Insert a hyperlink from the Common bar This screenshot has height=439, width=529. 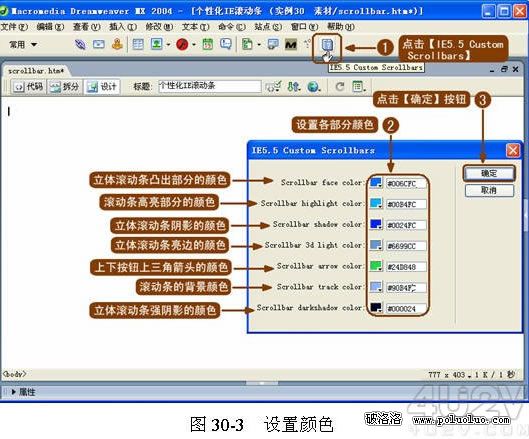[80, 44]
